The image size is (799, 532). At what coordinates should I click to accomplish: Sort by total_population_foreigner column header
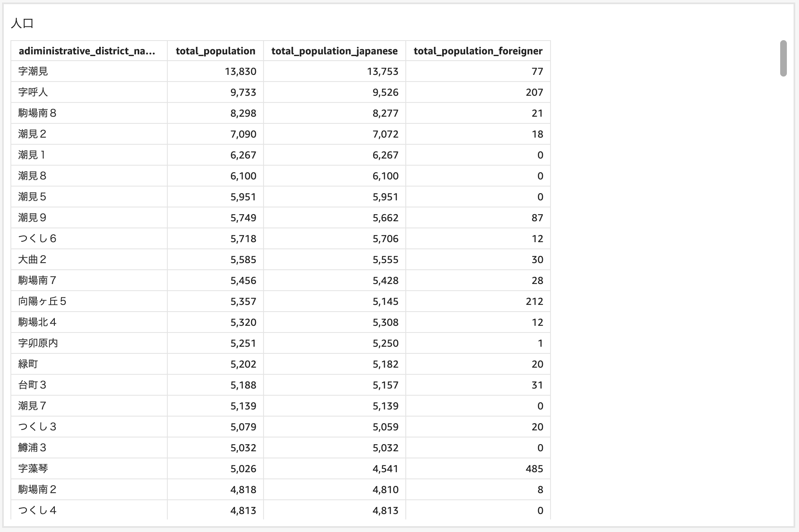pyautogui.click(x=478, y=51)
